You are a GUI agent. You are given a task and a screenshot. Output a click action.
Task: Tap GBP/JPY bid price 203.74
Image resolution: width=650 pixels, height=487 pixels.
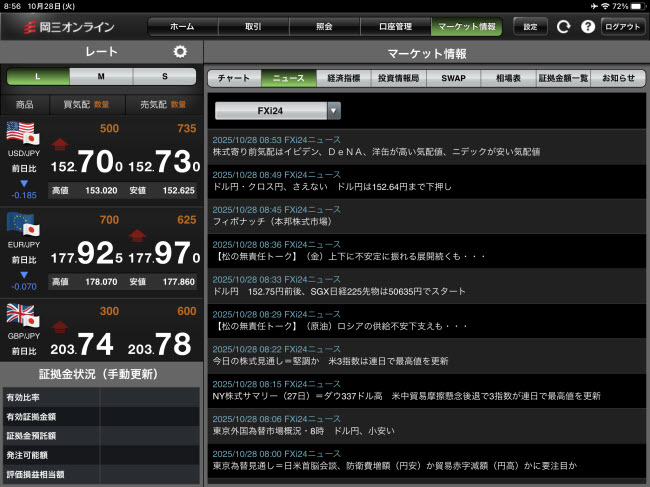[82, 345]
